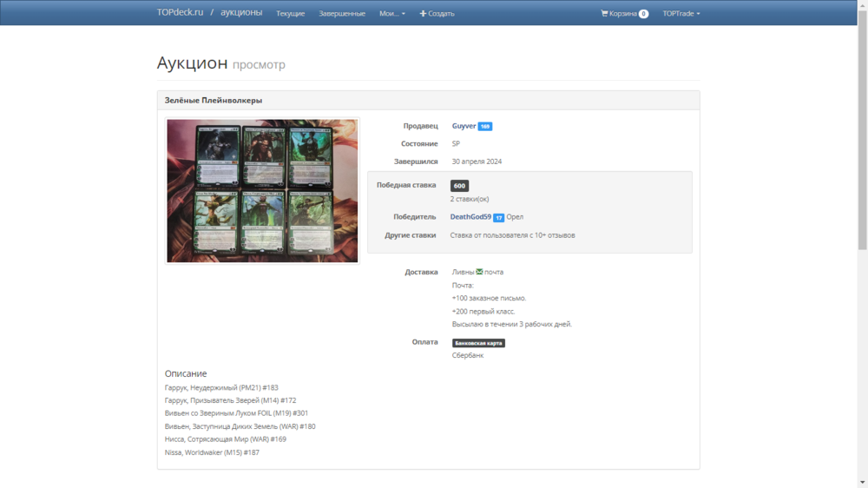
Task: Go to Завершенные auctions
Action: (341, 14)
